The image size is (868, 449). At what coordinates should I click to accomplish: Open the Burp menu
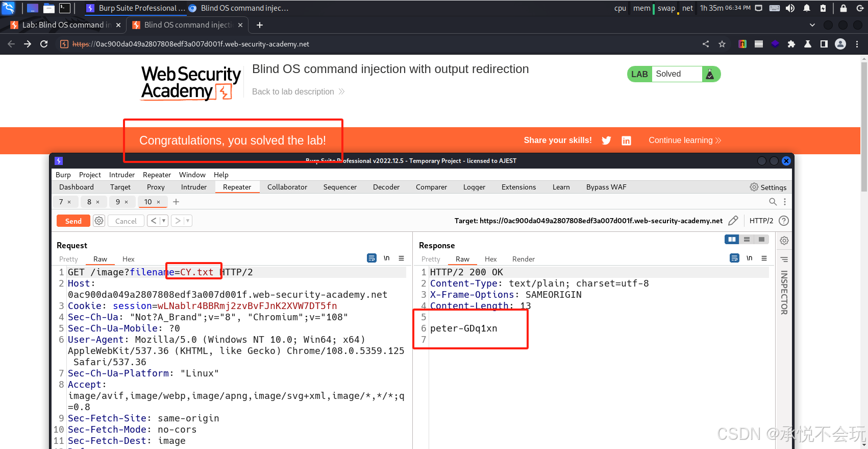pyautogui.click(x=63, y=175)
